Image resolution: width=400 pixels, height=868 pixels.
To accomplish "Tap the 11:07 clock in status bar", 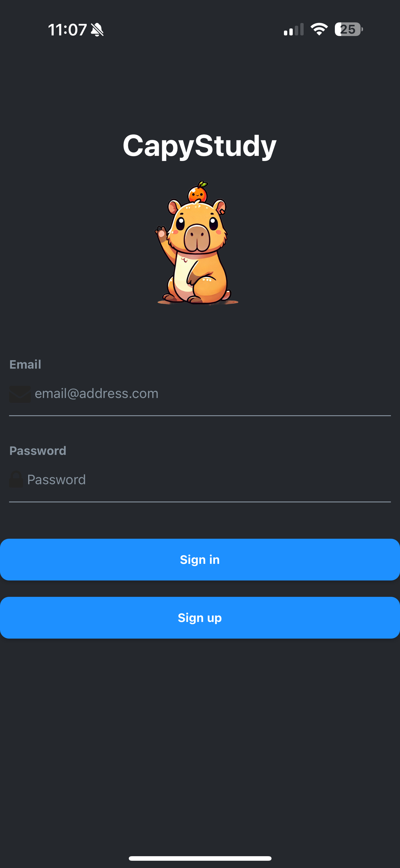I will click(x=68, y=30).
